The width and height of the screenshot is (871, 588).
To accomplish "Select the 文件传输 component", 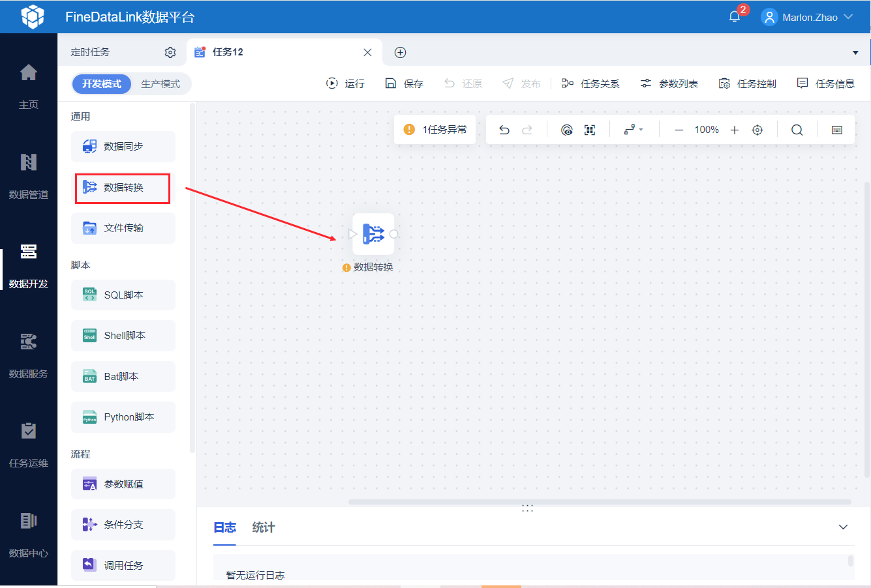I will [x=123, y=228].
